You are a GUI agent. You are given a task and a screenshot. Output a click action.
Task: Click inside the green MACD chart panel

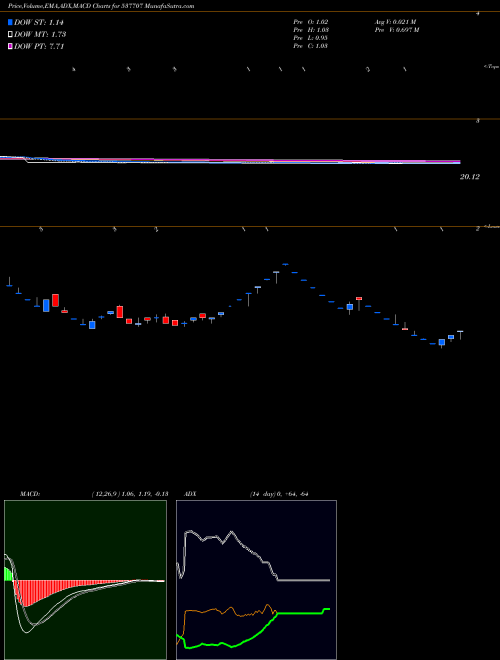tap(85, 580)
